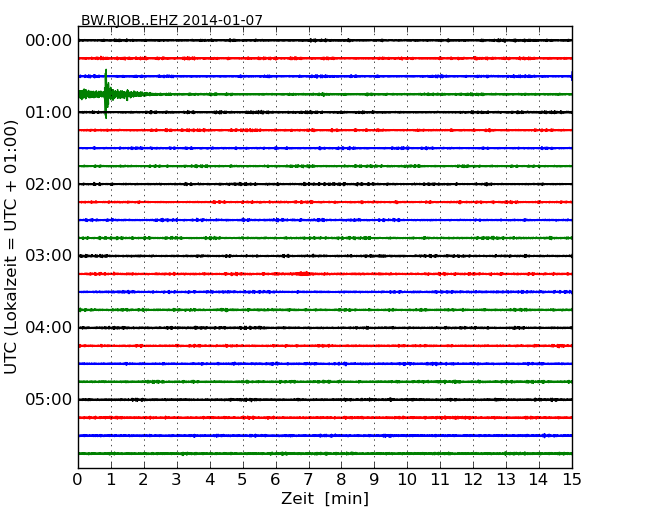Screen dimensions: 650x520
Task: Click the x-axis tick label 13
Action: point(506,480)
